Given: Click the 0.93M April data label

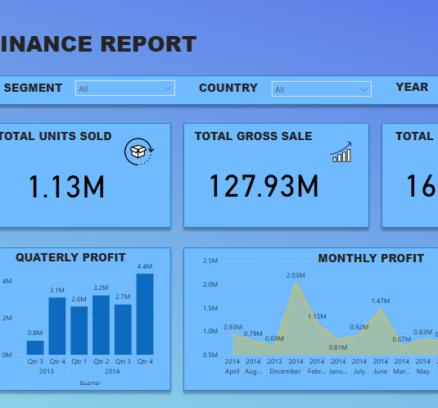Looking at the screenshot, I should [x=233, y=327].
